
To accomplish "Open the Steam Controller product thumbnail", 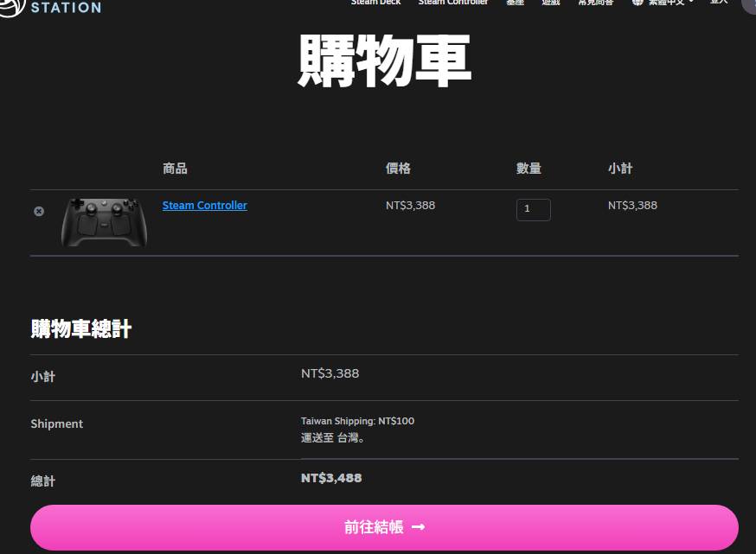I will click(104, 222).
